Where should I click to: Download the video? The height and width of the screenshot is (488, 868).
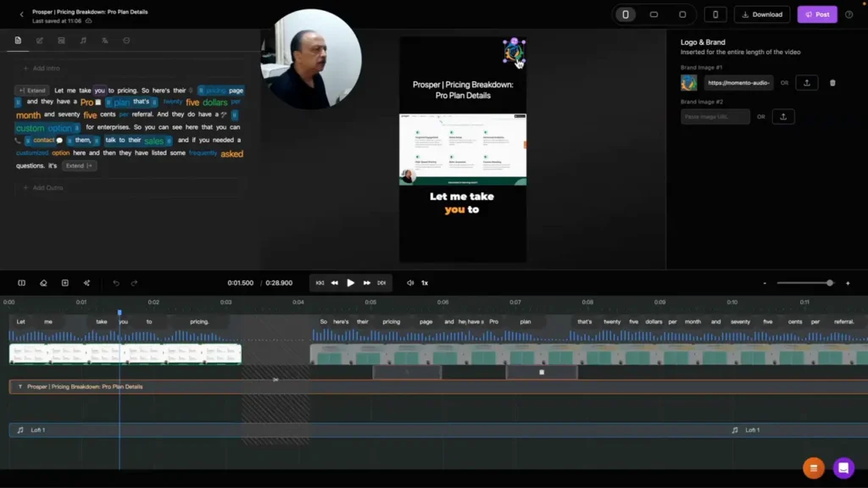[762, 15]
